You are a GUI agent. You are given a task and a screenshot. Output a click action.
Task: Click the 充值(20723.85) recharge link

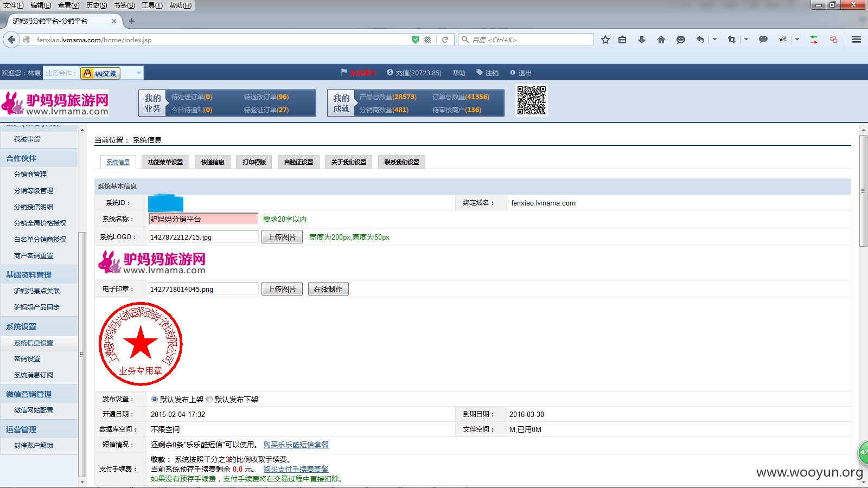[x=414, y=73]
